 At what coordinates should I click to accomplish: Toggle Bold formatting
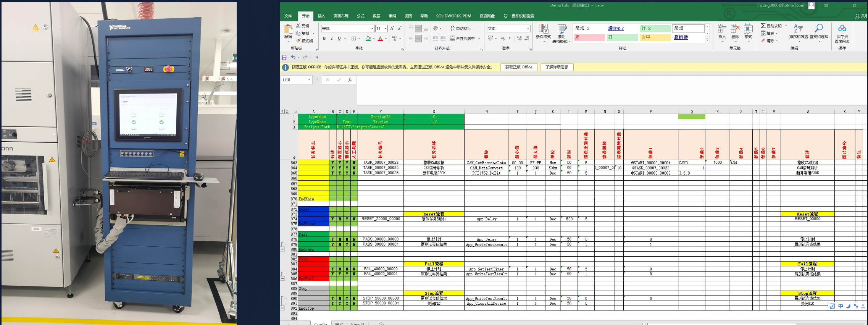(324, 39)
